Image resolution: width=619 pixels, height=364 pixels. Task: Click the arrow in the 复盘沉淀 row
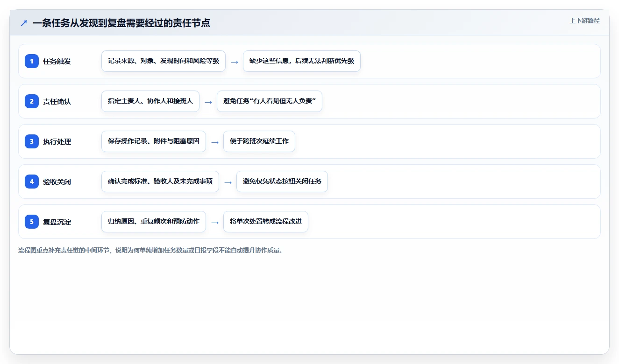215,222
